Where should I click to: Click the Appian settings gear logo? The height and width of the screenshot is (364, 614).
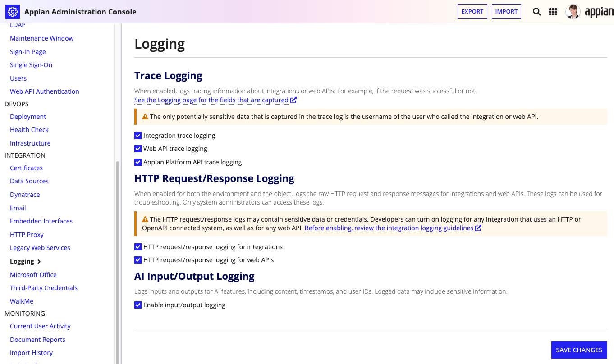12,12
